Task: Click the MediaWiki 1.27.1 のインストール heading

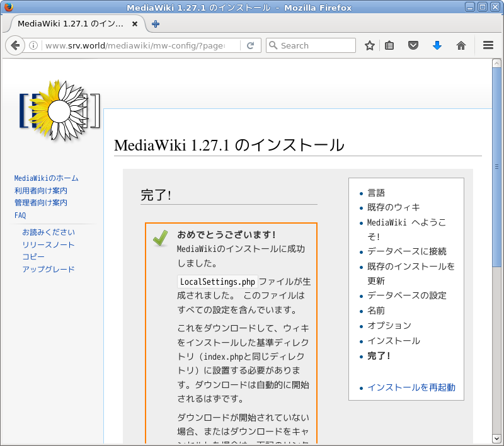Action: pos(229,145)
